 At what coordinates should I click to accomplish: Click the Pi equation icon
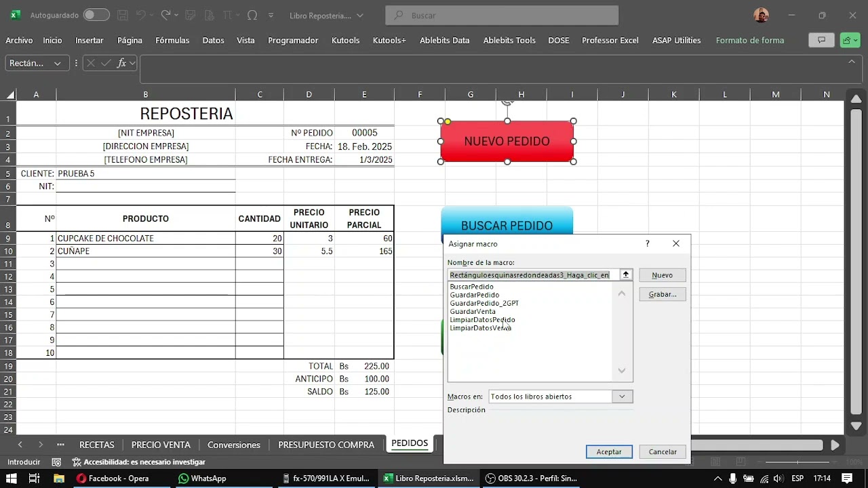pos(228,15)
